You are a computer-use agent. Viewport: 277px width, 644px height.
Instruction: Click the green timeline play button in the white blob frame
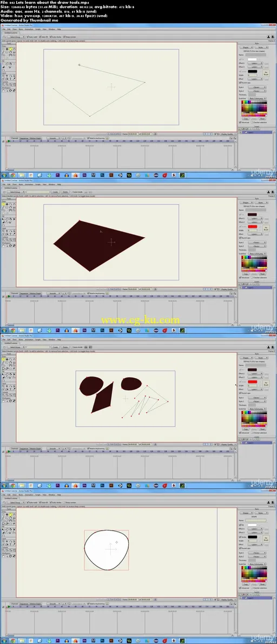[9, 606]
